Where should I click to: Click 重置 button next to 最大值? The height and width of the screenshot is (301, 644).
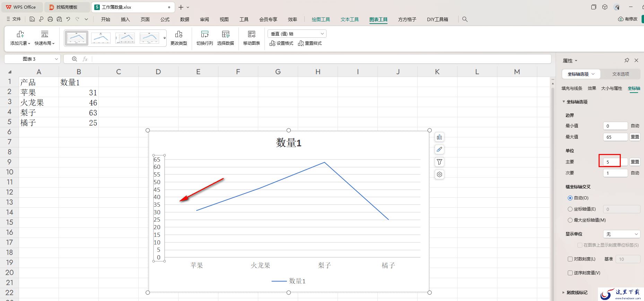(635, 137)
